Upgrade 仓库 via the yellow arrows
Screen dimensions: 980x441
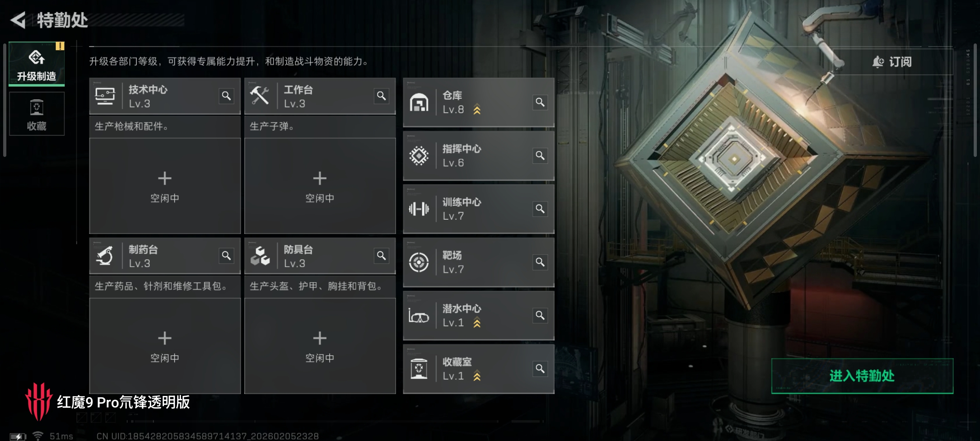477,109
